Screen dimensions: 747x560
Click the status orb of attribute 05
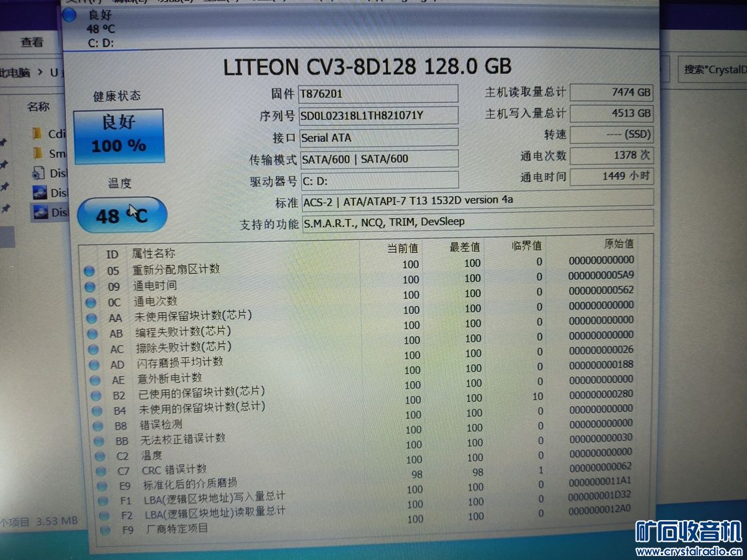tap(89, 271)
